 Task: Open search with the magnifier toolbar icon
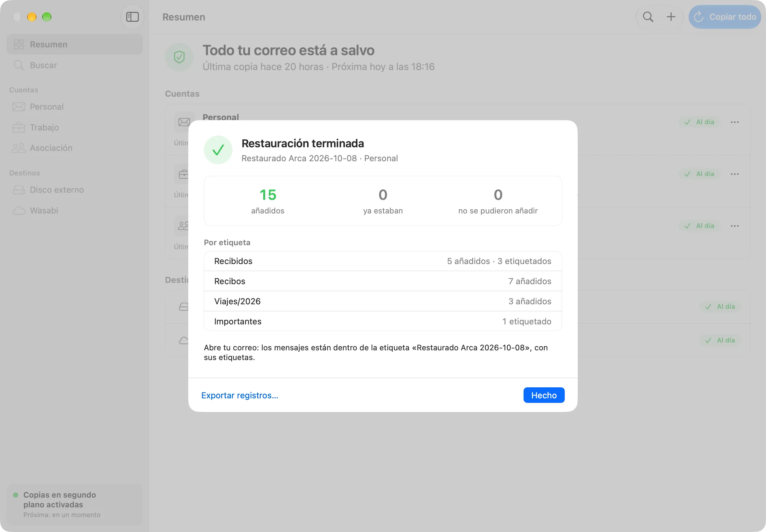coord(648,17)
